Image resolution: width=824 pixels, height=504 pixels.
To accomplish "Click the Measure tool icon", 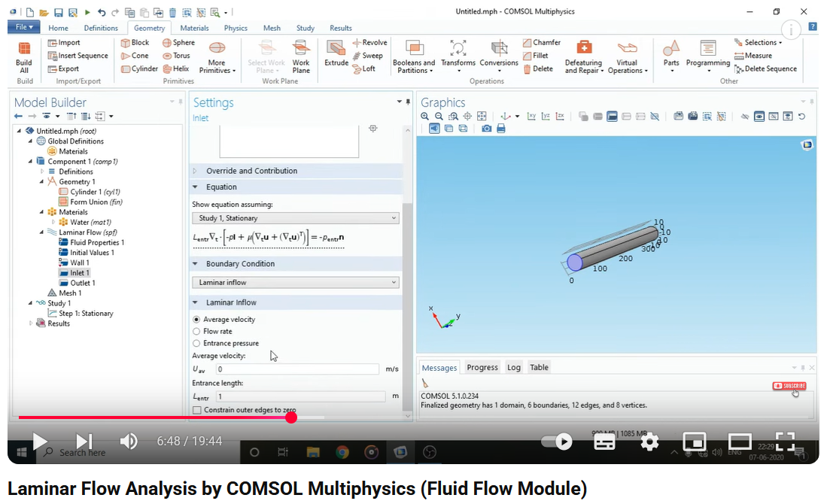I will [x=738, y=56].
